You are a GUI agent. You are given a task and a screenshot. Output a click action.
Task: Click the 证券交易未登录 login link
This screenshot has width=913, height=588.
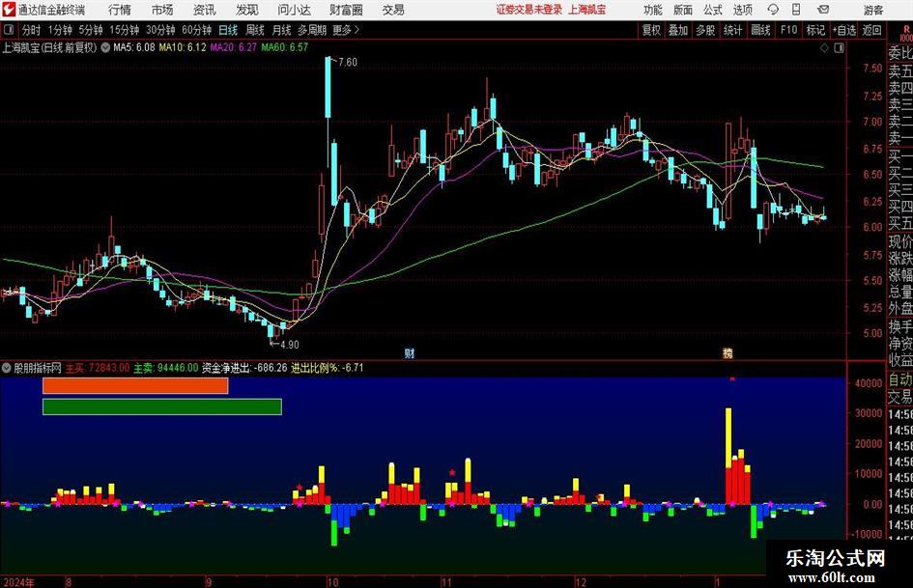click(x=529, y=10)
